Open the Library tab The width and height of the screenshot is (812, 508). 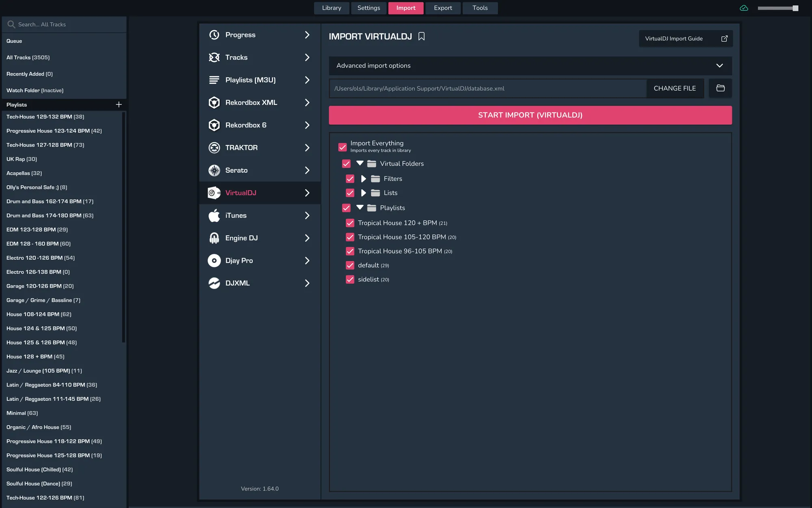pyautogui.click(x=331, y=8)
